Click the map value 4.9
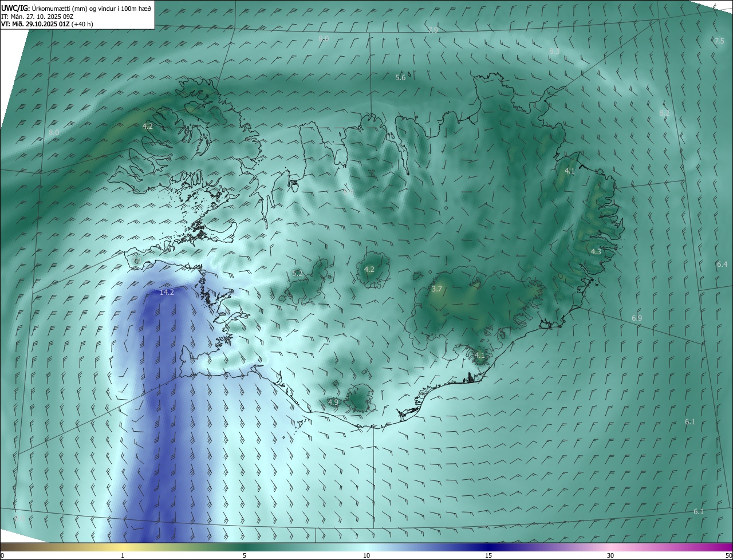The width and height of the screenshot is (733, 560). 333,403
